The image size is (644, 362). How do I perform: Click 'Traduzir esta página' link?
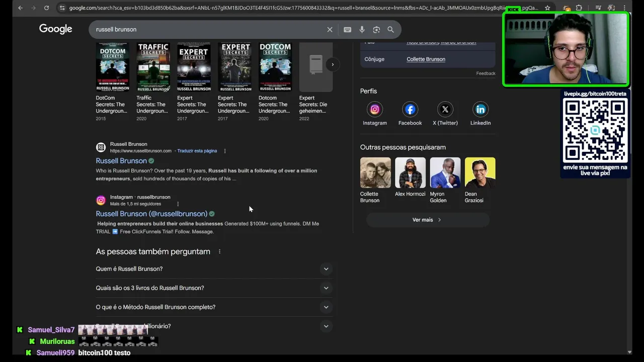pos(197,151)
